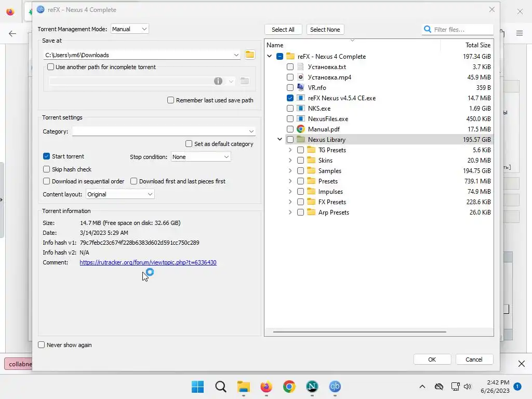Viewport: 532px width, 399px height.
Task: Enable Download in sequential order
Action: 46,181
